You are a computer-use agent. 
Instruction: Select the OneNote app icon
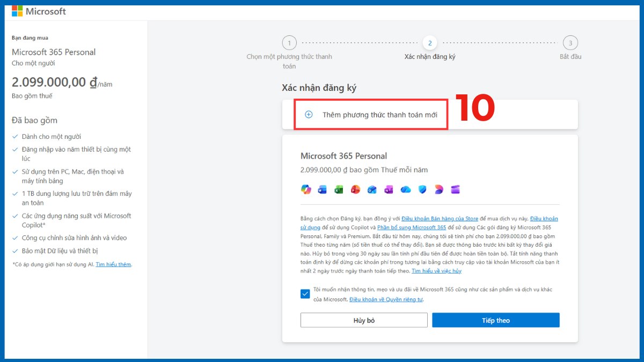(389, 189)
